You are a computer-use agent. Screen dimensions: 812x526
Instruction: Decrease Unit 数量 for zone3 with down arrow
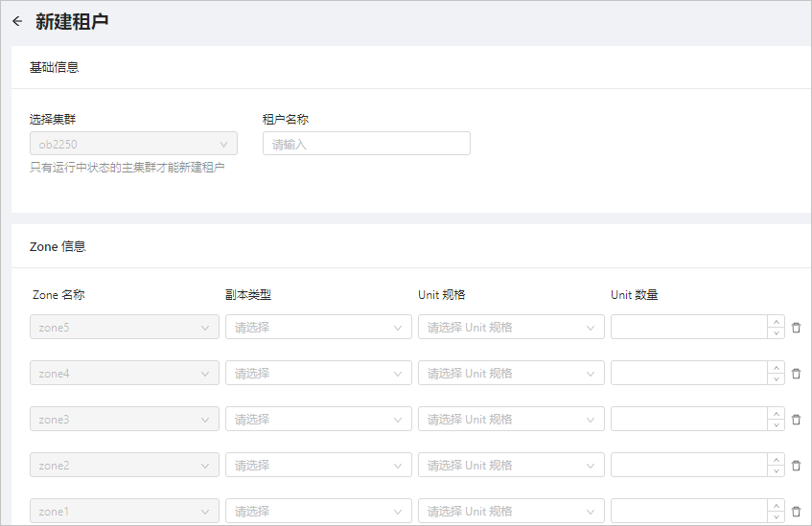click(776, 425)
